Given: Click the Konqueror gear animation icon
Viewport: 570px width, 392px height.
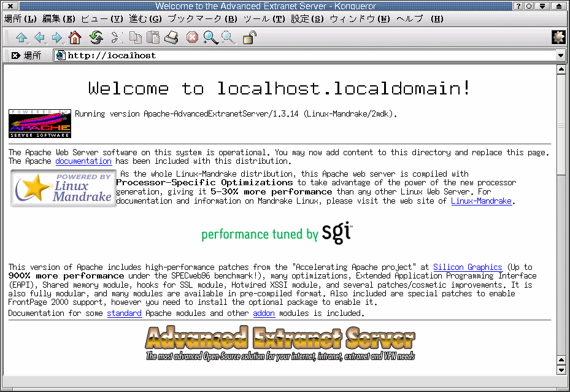Looking at the screenshot, I should click(559, 37).
